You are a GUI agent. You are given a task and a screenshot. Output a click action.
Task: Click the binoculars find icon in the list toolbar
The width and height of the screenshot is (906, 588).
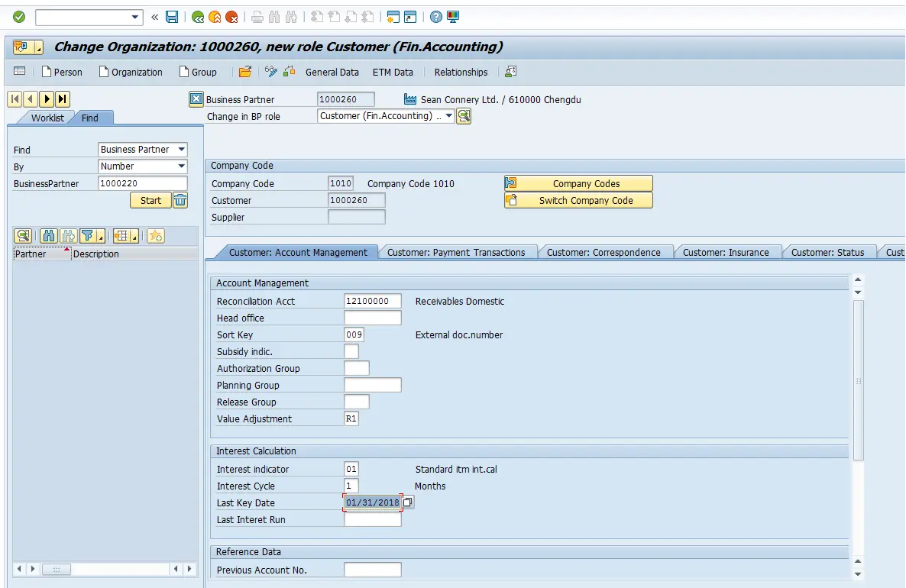pyautogui.click(x=49, y=236)
